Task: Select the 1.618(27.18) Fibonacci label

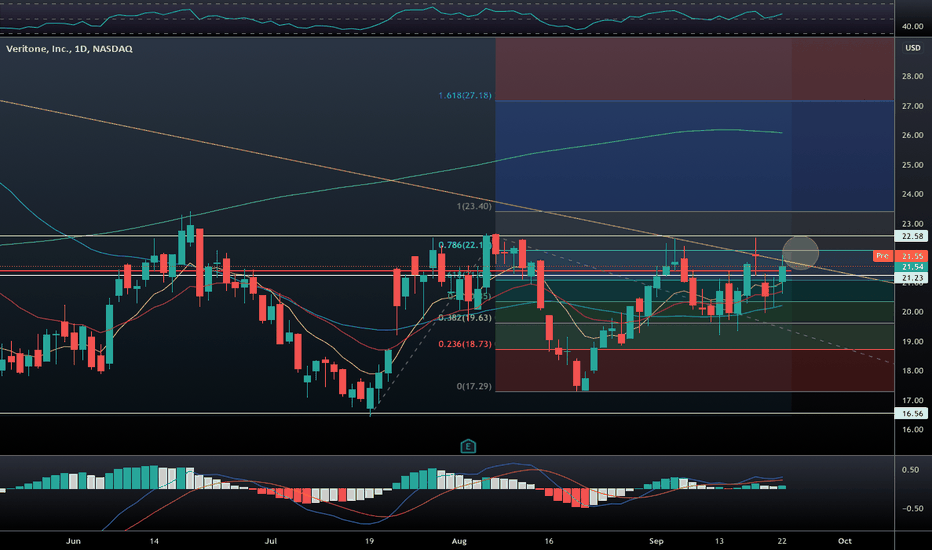Action: (465, 95)
